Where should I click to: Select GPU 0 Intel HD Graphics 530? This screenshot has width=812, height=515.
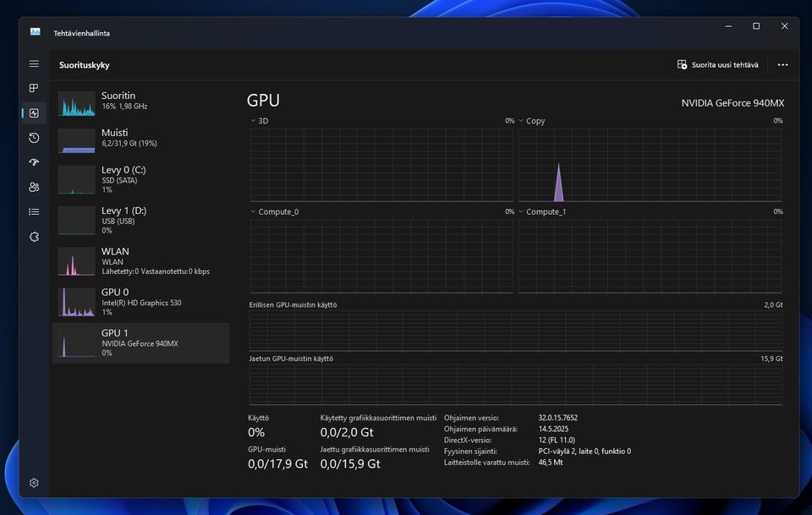(141, 302)
